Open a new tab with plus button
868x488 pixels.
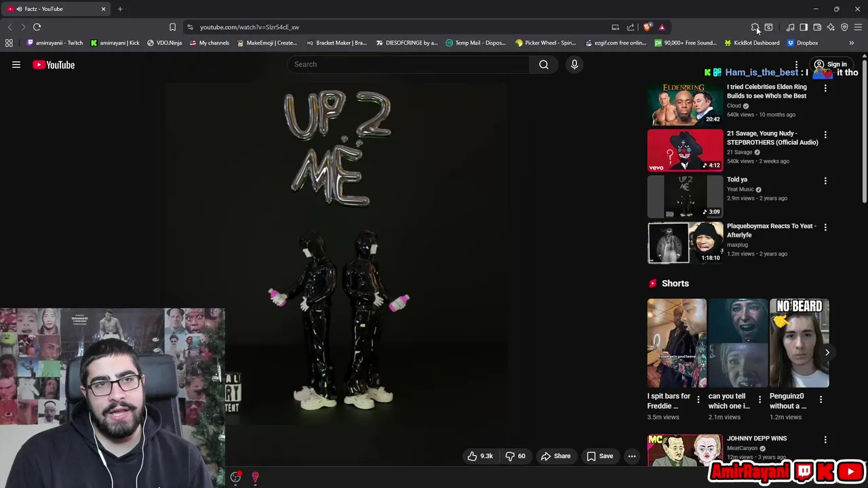tap(120, 9)
